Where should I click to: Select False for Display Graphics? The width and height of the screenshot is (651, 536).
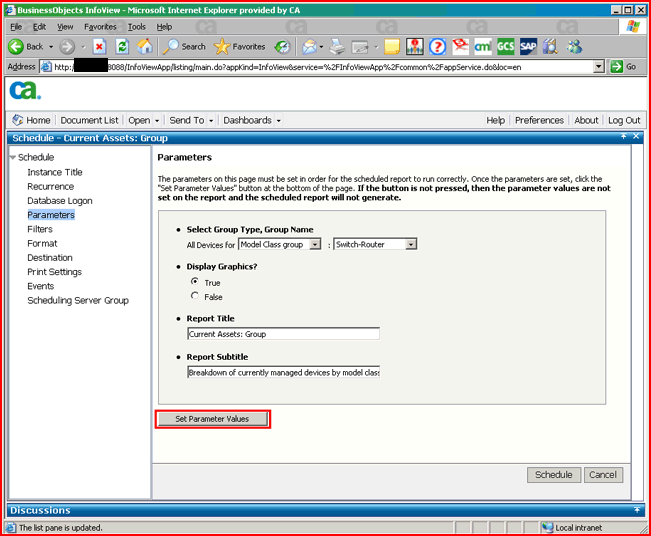coord(194,297)
